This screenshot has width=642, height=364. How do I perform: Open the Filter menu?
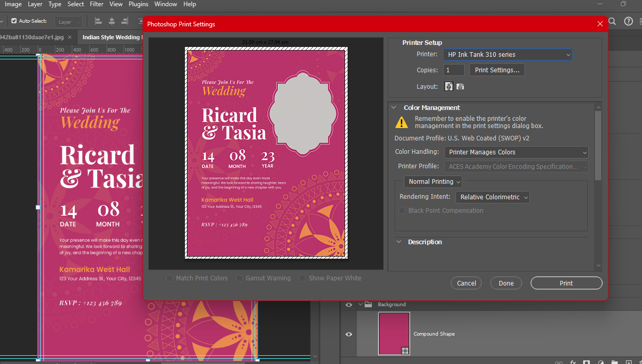[97, 4]
